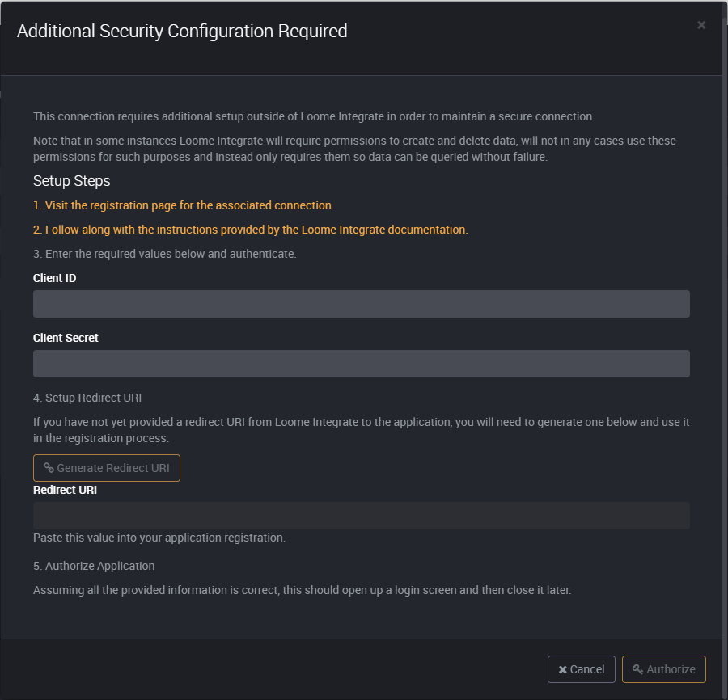Focus the Client Secret input field
728x700 pixels.
(362, 364)
